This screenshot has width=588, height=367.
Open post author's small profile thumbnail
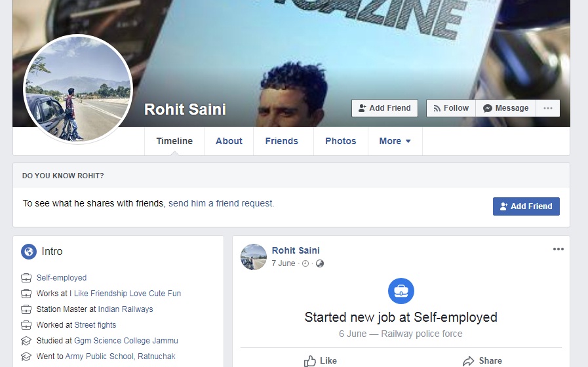pyautogui.click(x=254, y=257)
